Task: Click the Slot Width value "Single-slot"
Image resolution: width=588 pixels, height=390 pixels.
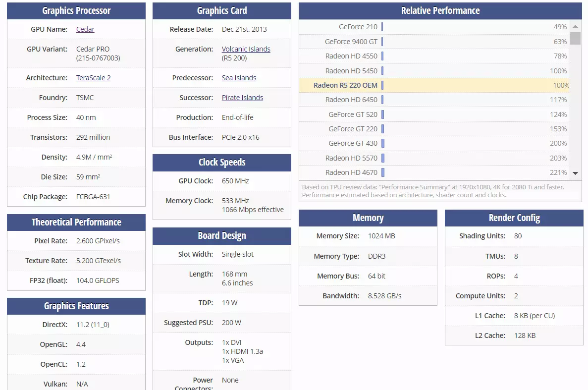Action: 237,254
